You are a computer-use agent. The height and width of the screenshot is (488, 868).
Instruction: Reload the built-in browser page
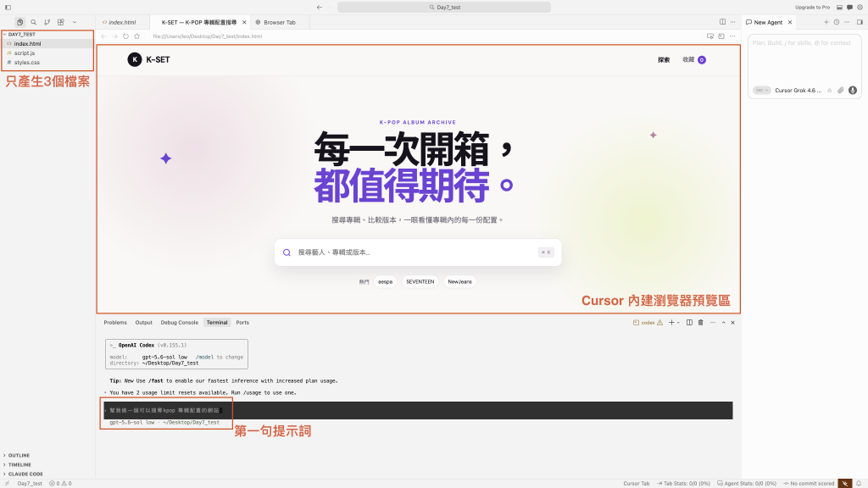[x=125, y=36]
